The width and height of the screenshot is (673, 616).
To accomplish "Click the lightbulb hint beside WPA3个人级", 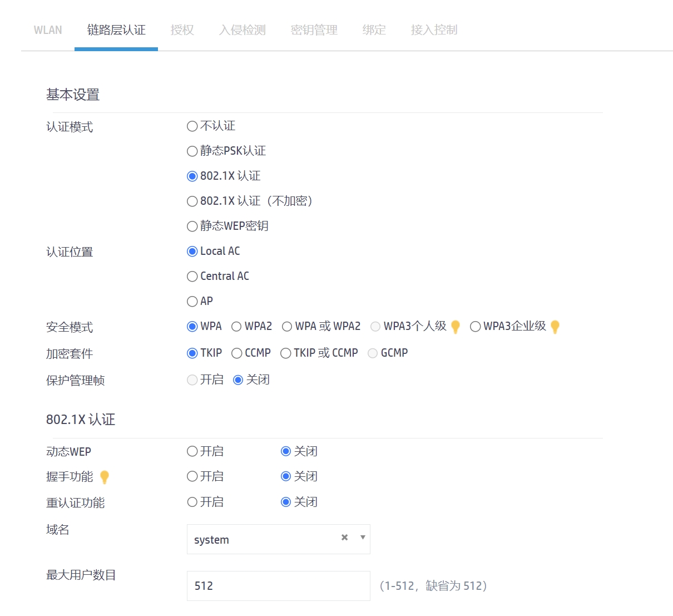I will (x=456, y=327).
